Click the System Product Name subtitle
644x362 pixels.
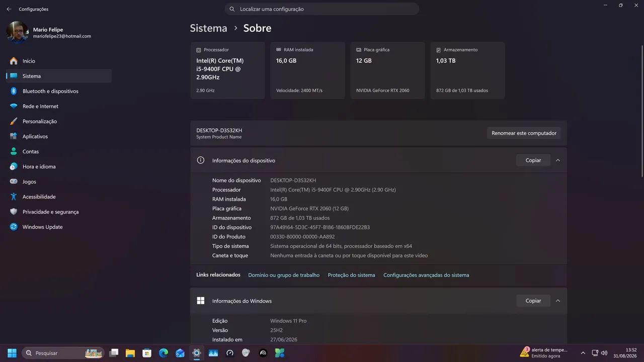click(219, 137)
